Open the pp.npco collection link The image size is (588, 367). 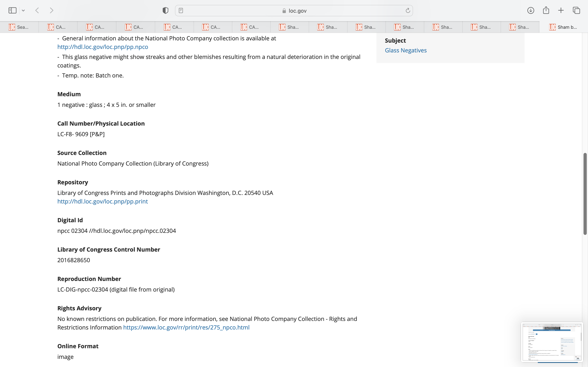(102, 47)
